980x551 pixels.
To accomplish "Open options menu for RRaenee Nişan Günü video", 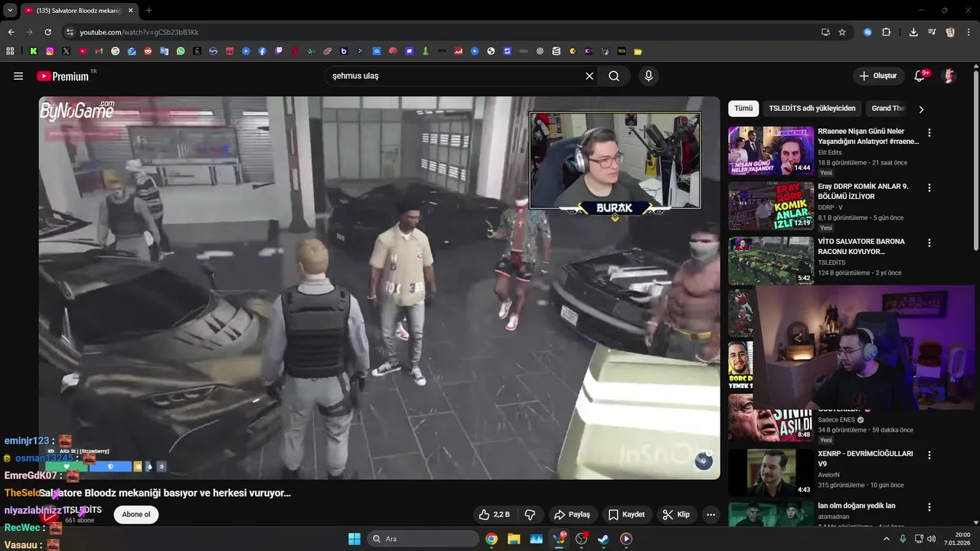I will pyautogui.click(x=929, y=132).
